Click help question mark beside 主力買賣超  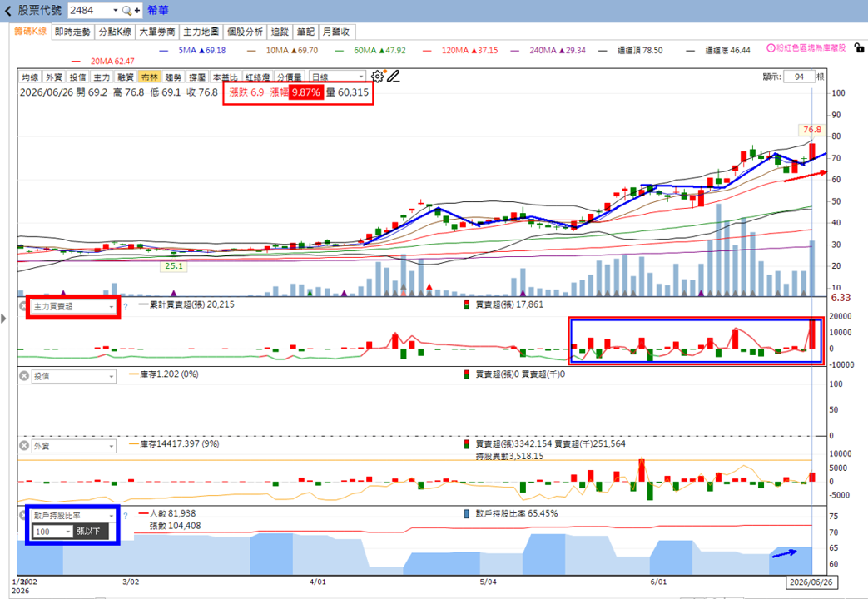point(126,306)
